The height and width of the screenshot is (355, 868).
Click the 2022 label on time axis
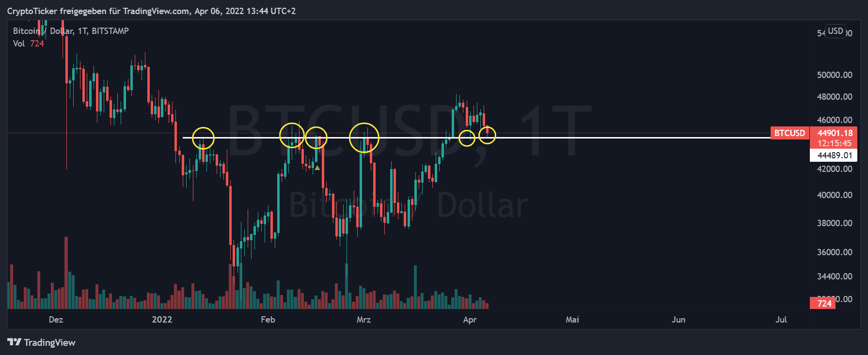[162, 320]
